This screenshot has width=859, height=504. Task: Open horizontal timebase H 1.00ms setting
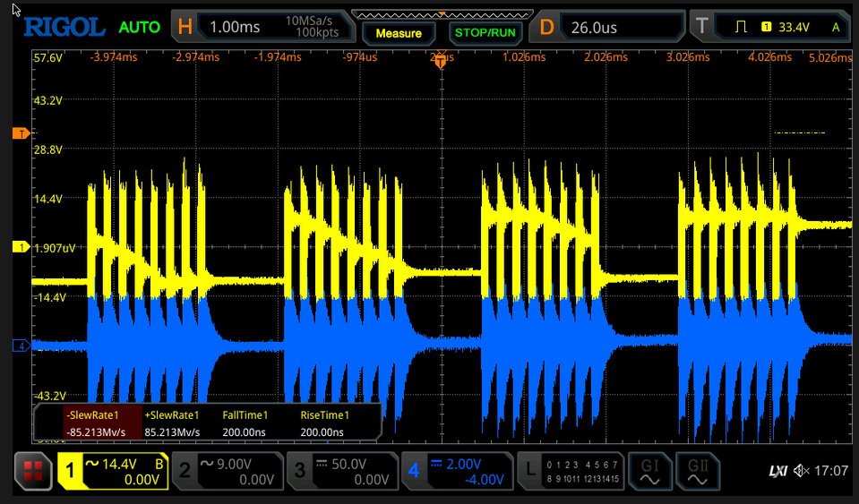click(263, 26)
